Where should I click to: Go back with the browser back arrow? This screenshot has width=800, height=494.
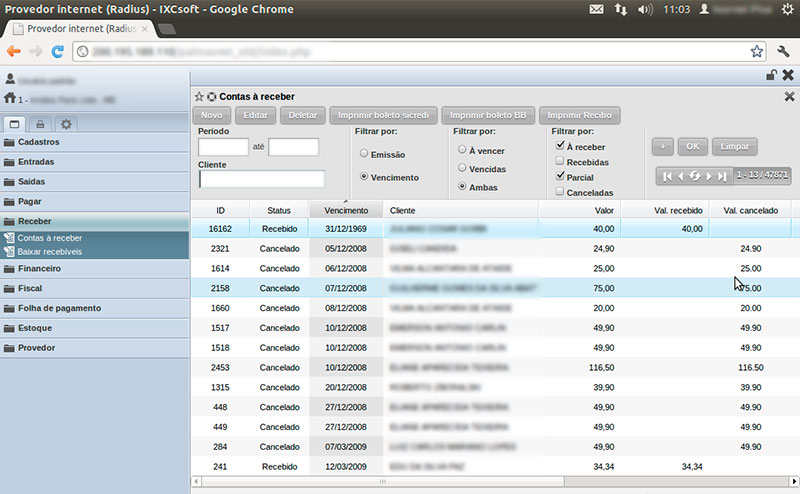[x=14, y=51]
